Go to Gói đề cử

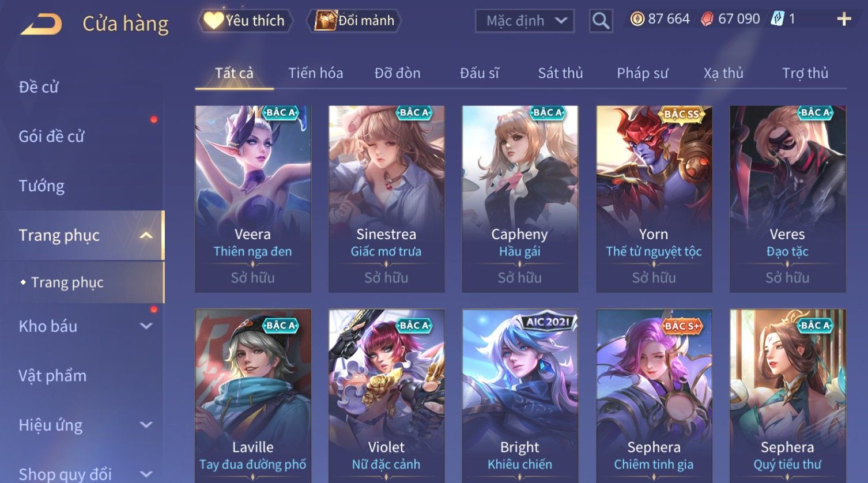[x=51, y=137]
